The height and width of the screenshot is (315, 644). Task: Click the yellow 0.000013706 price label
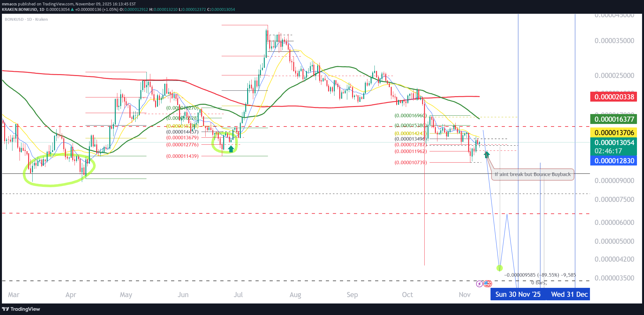(613, 133)
